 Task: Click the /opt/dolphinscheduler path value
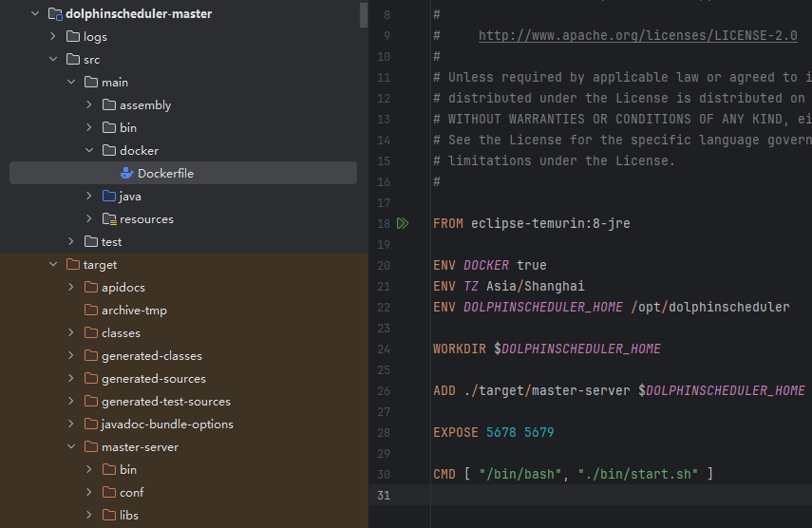710,307
